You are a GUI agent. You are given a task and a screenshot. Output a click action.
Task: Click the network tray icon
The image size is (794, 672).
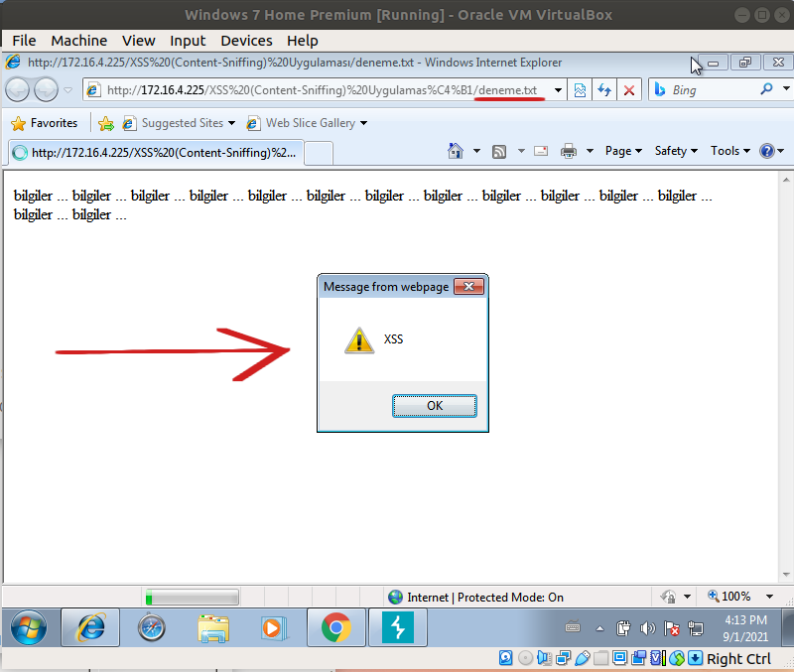tap(696, 629)
